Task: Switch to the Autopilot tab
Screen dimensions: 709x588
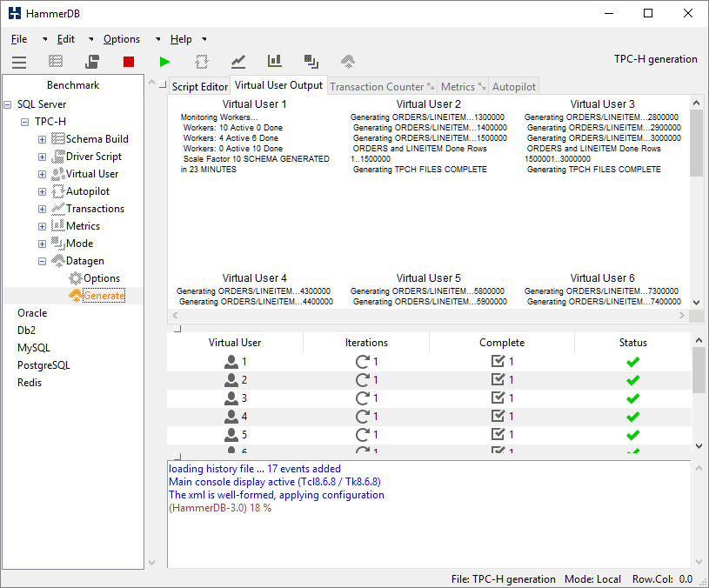Action: point(513,87)
